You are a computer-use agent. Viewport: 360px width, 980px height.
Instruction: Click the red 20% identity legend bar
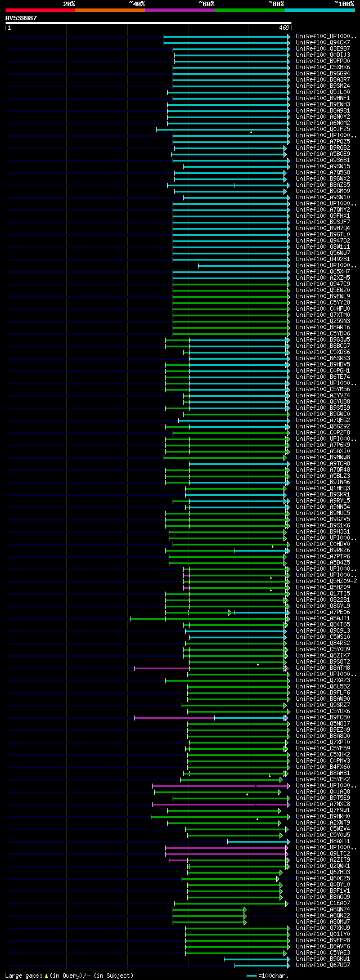click(40, 10)
